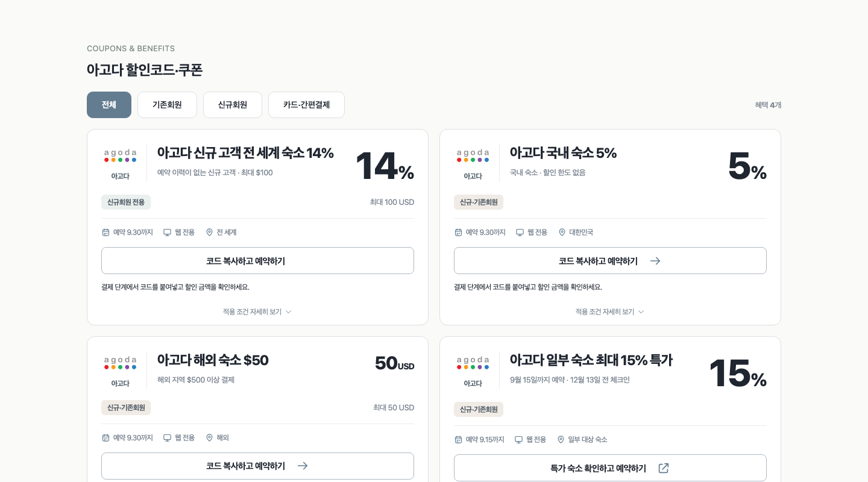
Task: Click 코드 복사하고 예약하기 on 14% coupon
Action: (257, 261)
